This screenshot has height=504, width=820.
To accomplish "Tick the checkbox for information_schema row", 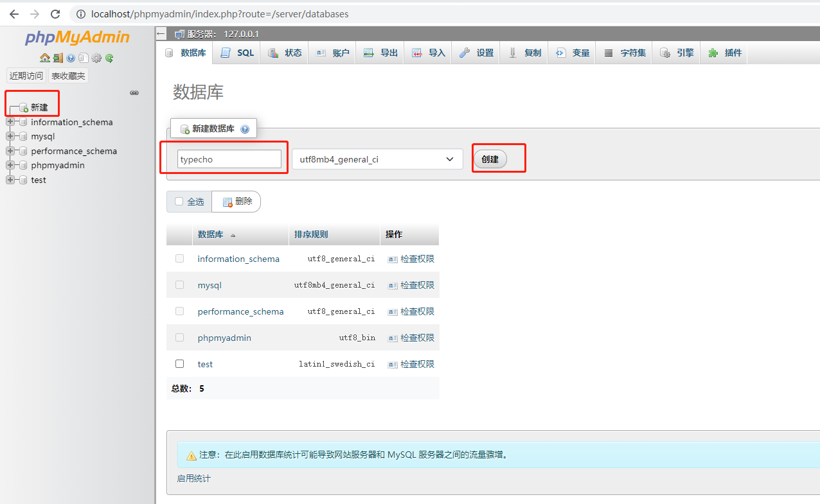I will click(179, 258).
